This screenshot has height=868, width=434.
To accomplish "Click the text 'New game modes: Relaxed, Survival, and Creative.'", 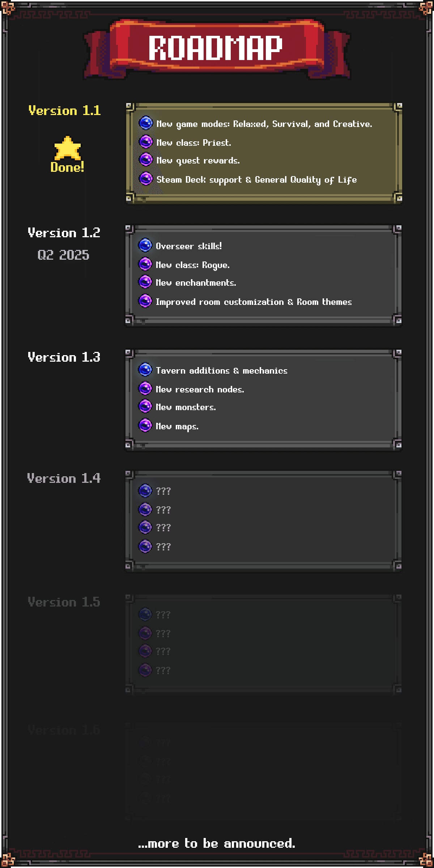I will (x=264, y=124).
